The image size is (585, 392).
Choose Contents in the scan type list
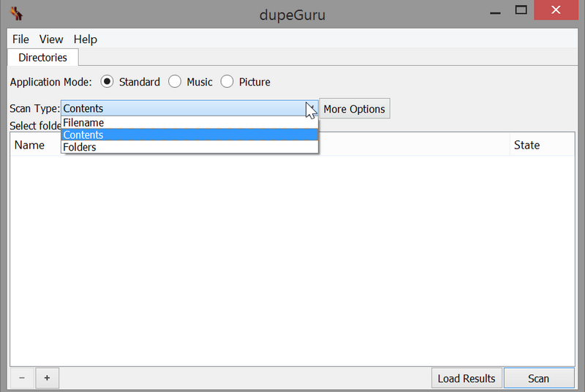coord(83,135)
